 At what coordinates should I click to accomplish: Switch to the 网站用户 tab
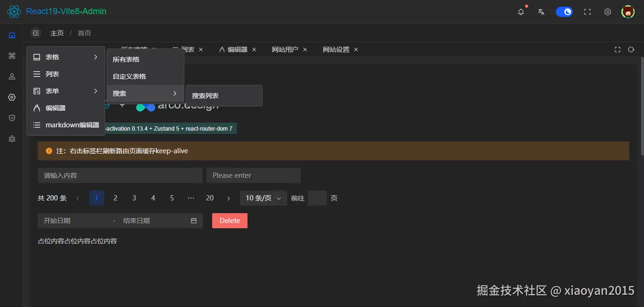click(285, 50)
